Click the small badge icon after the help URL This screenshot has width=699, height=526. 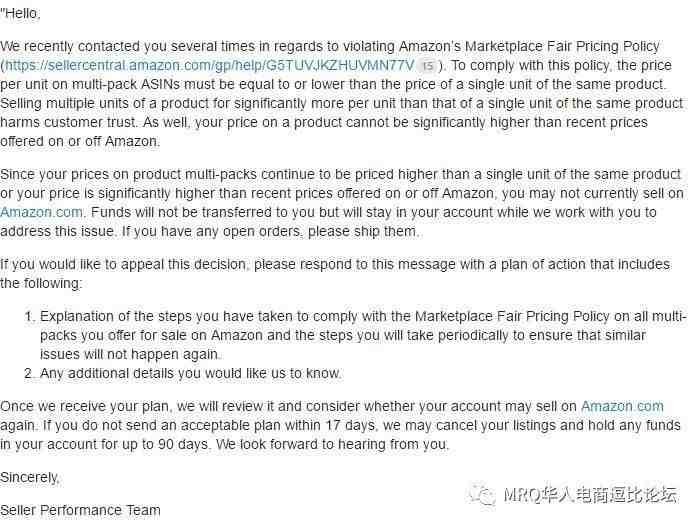[428, 66]
